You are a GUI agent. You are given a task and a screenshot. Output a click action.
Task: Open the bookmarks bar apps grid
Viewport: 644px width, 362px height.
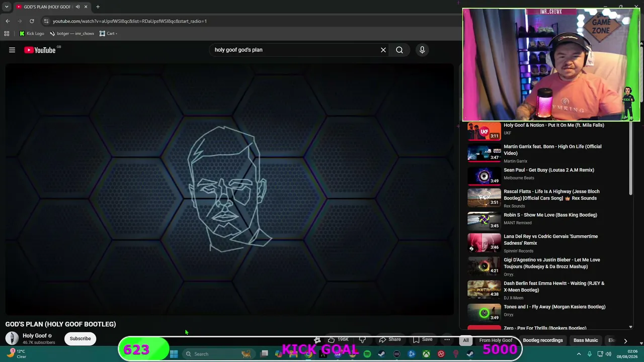coord(7,34)
